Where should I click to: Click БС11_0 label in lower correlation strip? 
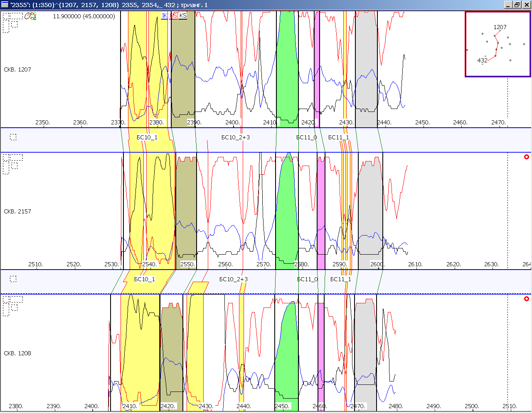point(308,279)
